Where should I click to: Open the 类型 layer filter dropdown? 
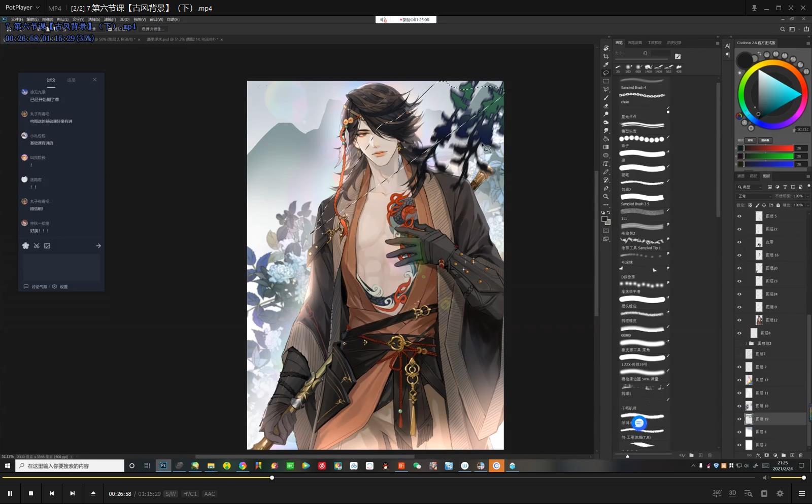(750, 187)
